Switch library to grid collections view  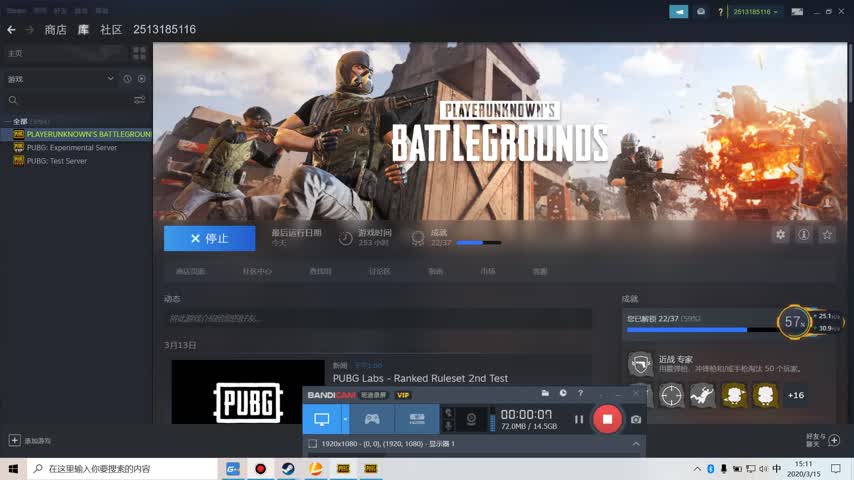[139, 53]
